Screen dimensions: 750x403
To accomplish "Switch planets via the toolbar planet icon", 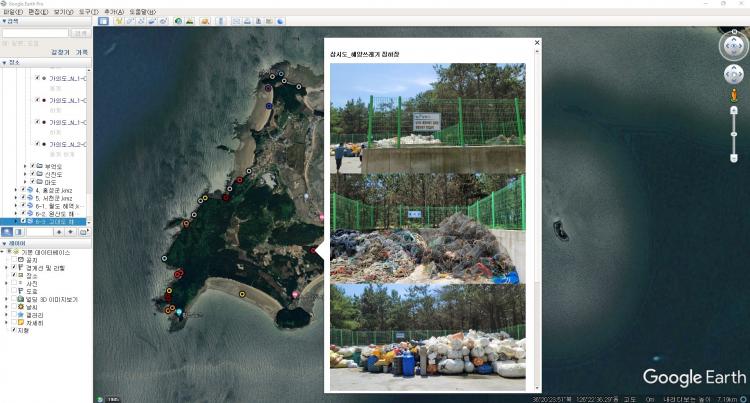I will pos(205,21).
